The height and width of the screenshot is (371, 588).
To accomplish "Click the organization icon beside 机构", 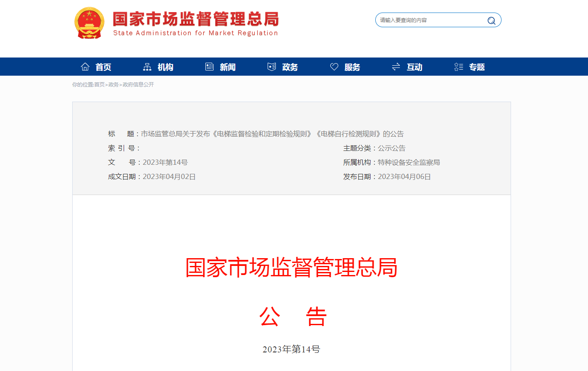I will [147, 67].
